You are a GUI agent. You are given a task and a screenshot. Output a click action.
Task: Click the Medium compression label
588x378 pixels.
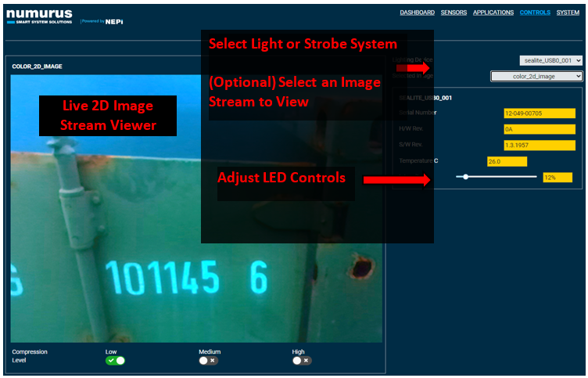[210, 351]
